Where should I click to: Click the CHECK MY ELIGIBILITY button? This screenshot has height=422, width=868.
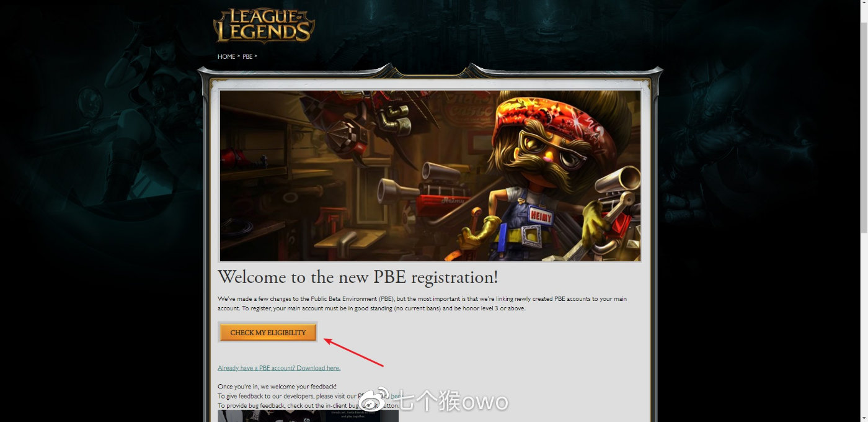tap(268, 333)
